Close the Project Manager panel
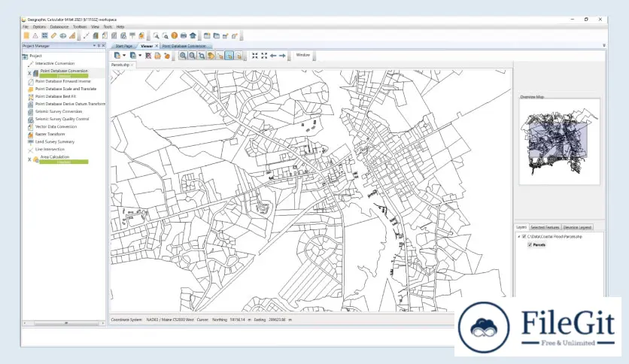Screen dimensions: 629x364 point(104,46)
